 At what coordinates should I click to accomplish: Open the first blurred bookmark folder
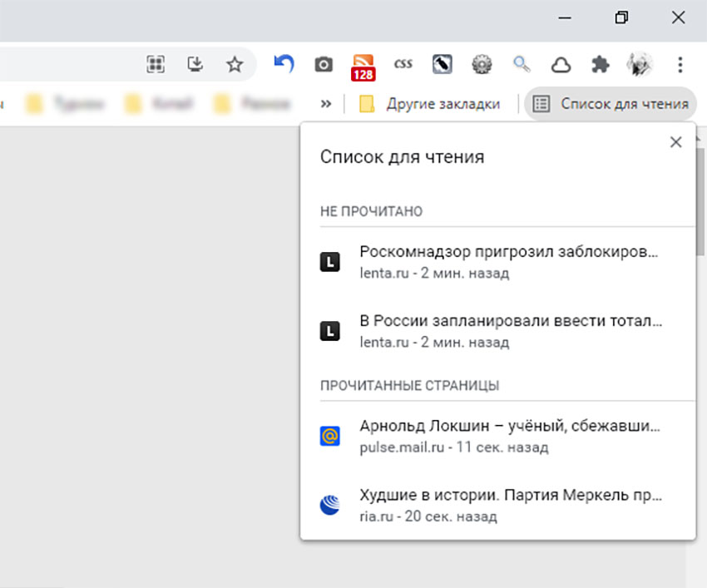point(66,104)
